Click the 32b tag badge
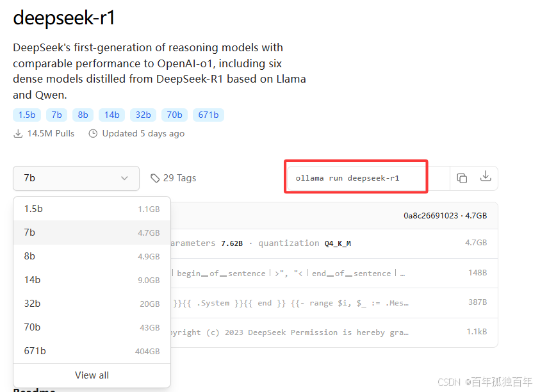 (143, 115)
